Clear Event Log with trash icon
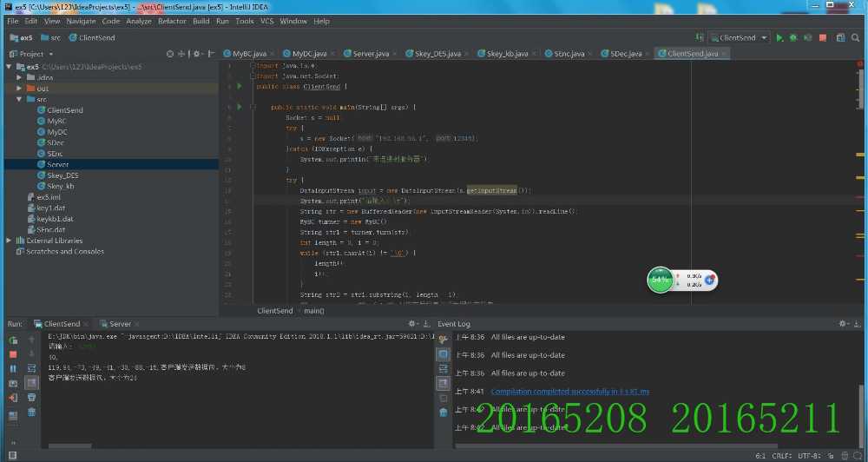The width and height of the screenshot is (868, 462). tap(444, 412)
